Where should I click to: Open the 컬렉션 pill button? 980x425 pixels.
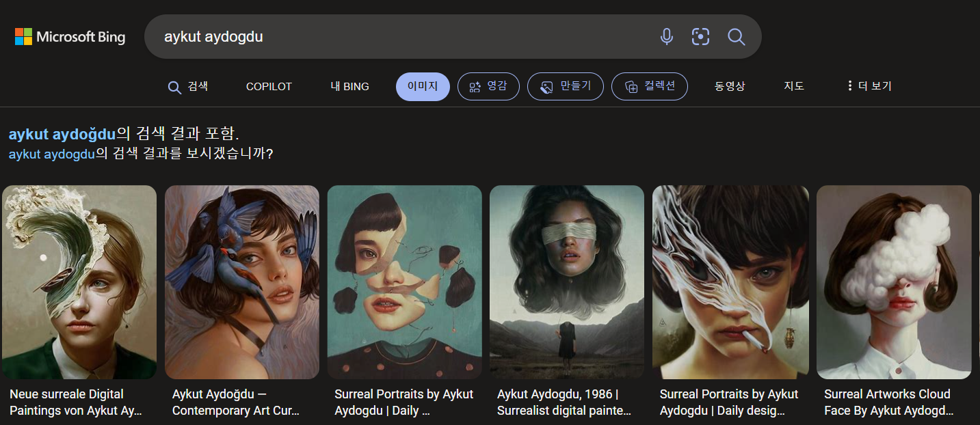(x=650, y=87)
